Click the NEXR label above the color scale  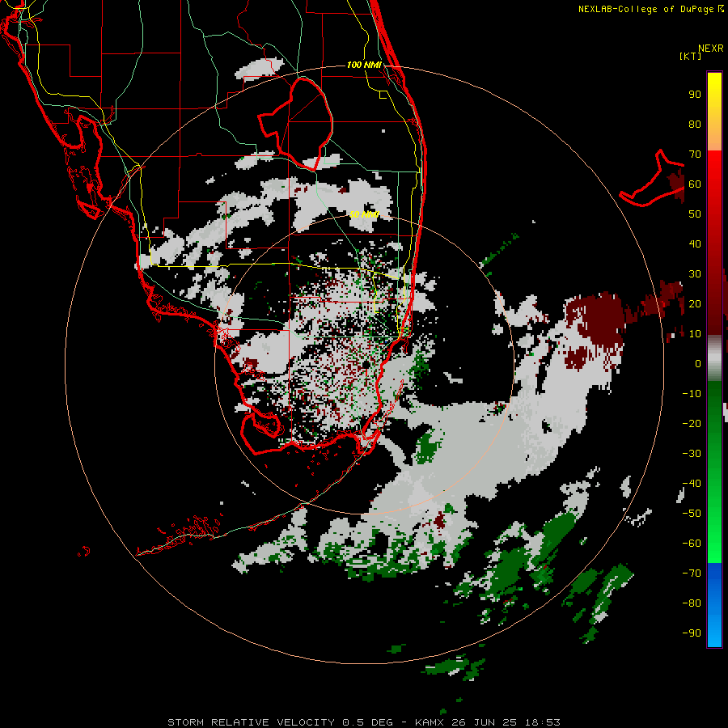tap(711, 49)
